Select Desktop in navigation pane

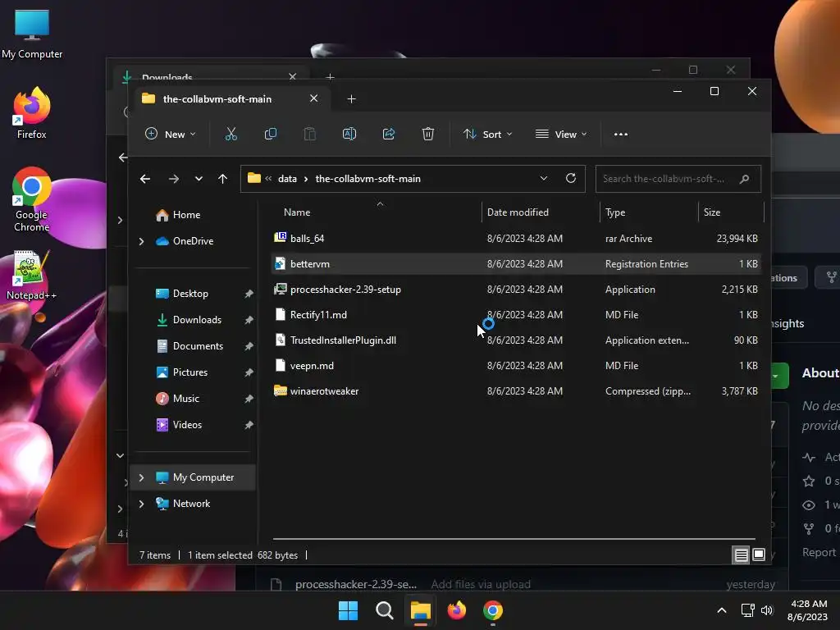click(x=190, y=294)
